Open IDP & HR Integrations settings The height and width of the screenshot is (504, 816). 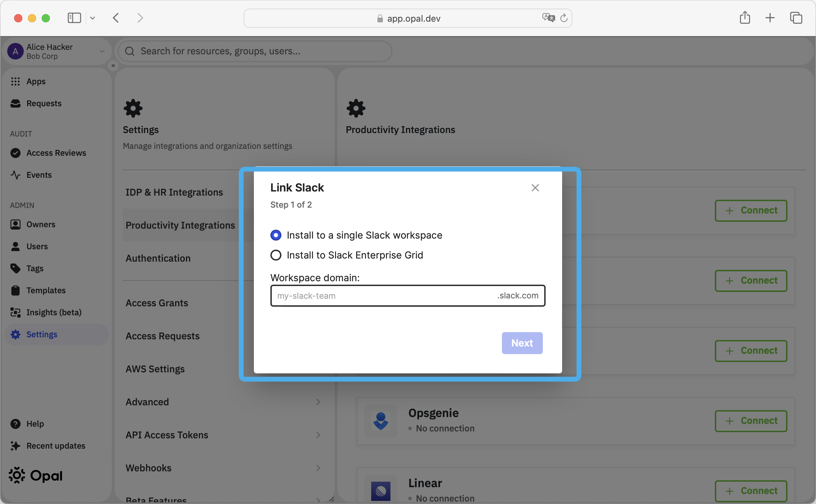174,193
